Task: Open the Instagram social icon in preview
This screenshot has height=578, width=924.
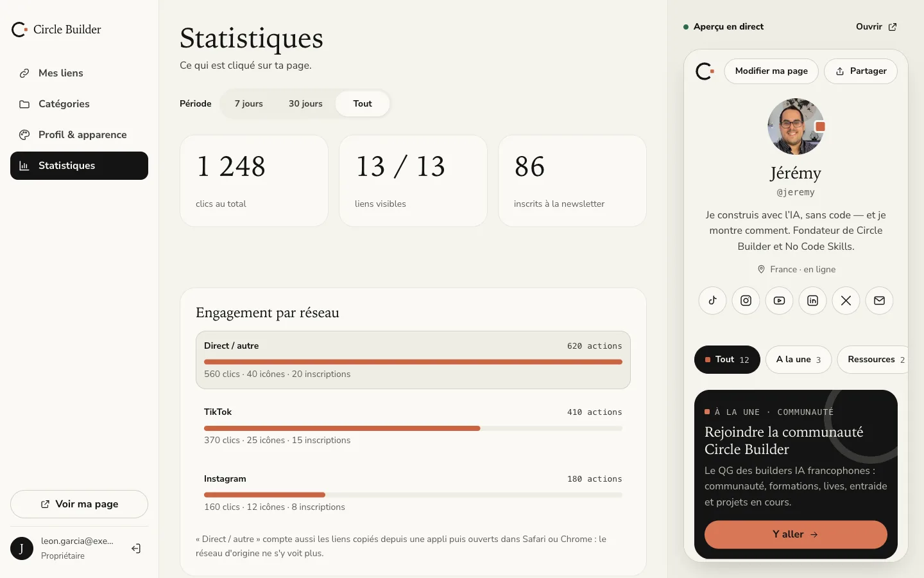Action: pos(746,301)
